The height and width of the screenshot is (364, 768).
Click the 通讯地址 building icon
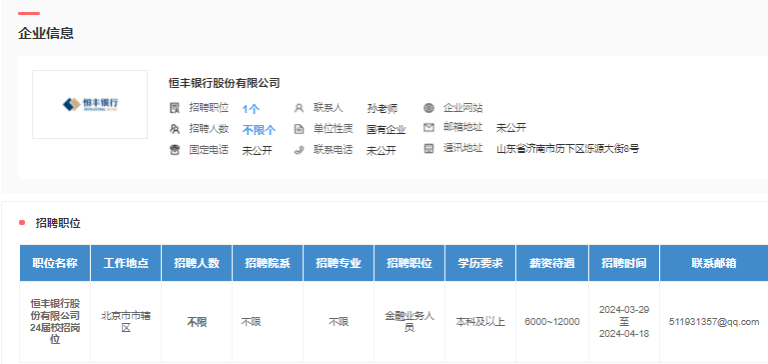tap(429, 148)
